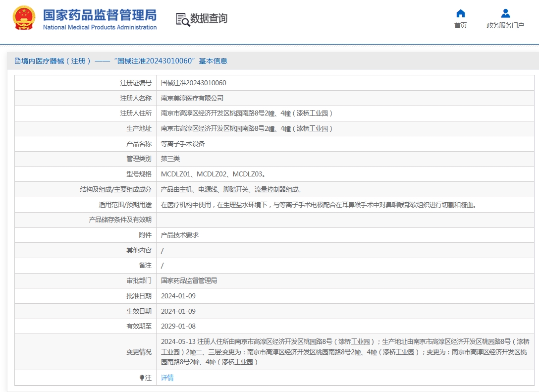Click the document icon beside 境内医疗器械 heading
This screenshot has width=539, height=392.
pyautogui.click(x=17, y=61)
